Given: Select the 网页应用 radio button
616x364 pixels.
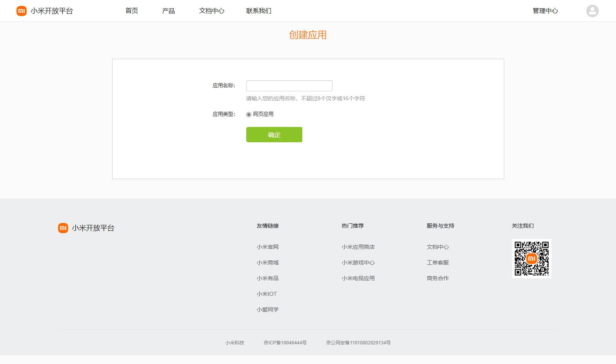Looking at the screenshot, I should point(249,114).
